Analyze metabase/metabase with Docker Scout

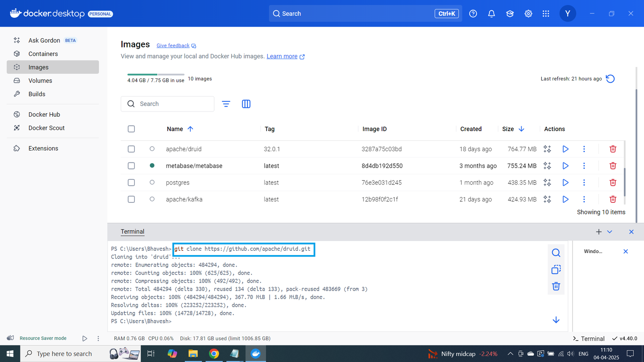click(547, 165)
